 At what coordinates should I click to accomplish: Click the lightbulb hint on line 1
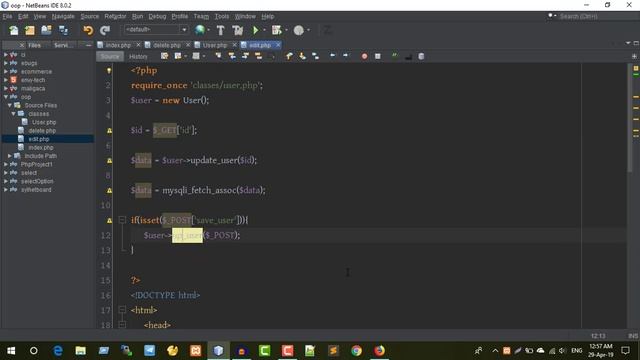coord(109,70)
